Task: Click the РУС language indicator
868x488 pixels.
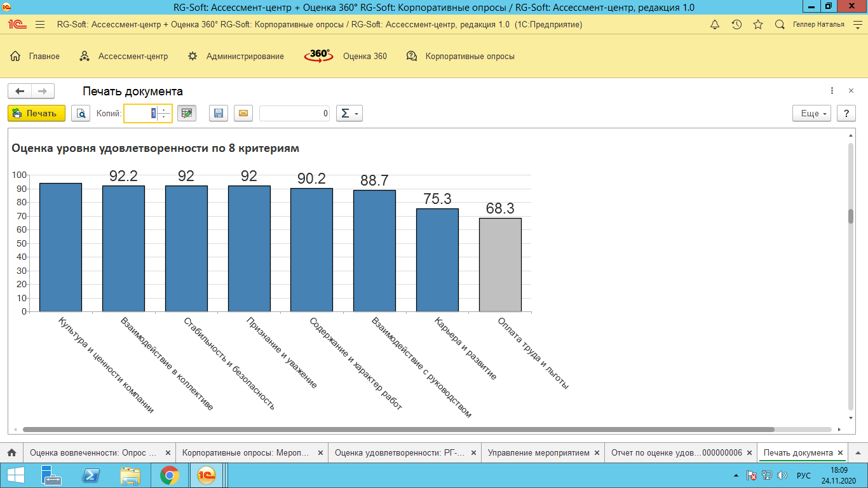Action: (x=804, y=475)
